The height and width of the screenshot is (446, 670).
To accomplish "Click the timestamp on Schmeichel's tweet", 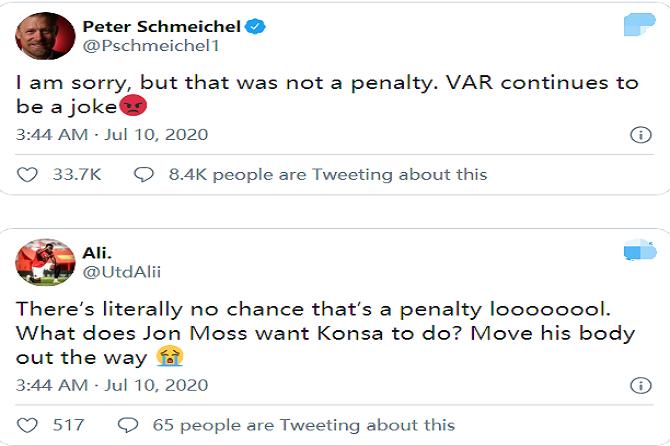I will coord(112,135).
